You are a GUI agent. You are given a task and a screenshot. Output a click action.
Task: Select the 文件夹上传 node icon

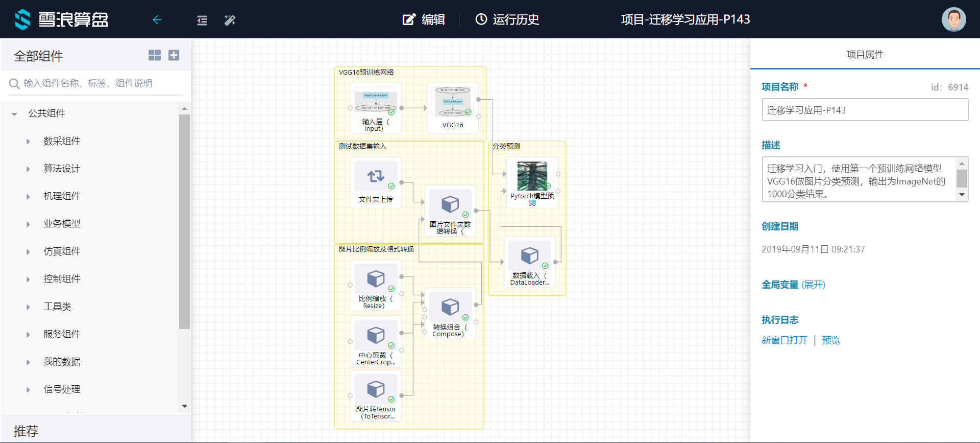coord(376,177)
